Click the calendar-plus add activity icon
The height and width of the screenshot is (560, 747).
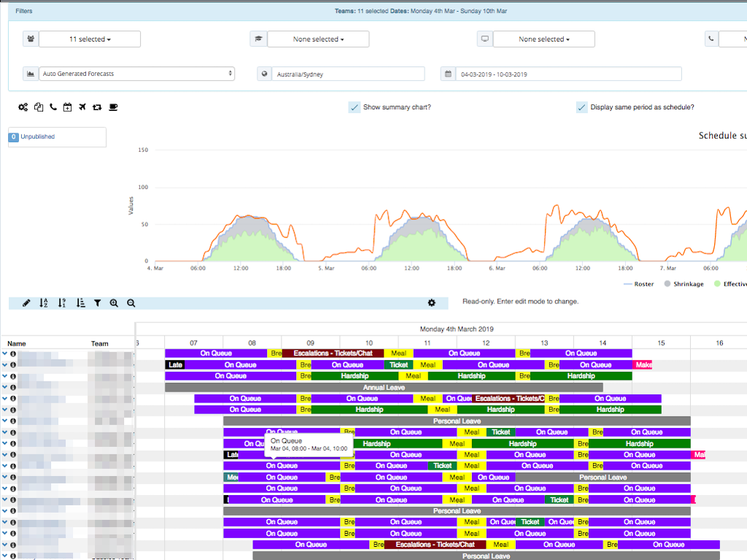67,107
